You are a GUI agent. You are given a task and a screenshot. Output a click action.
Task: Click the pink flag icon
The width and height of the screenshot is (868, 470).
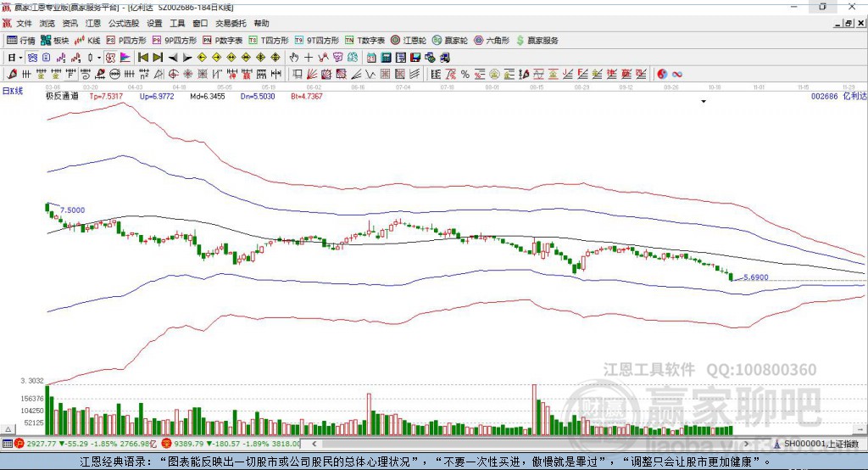click(x=125, y=58)
